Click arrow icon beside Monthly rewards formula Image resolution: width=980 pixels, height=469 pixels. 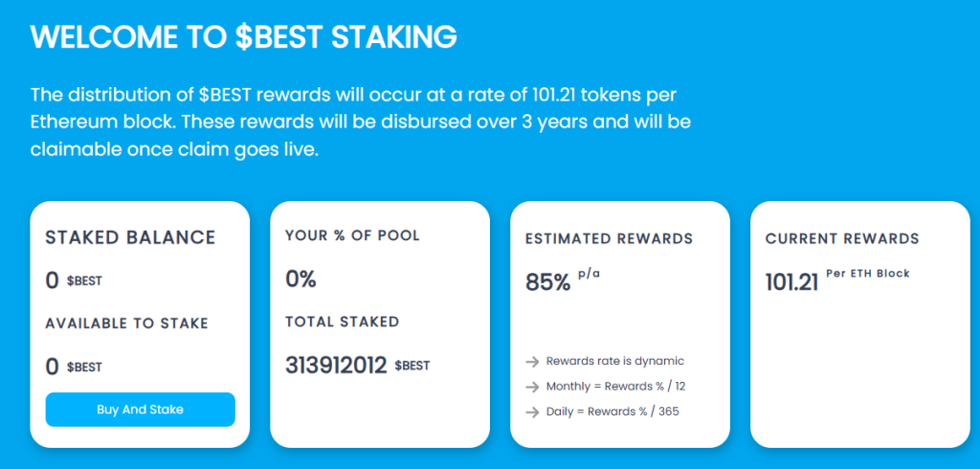pyautogui.click(x=532, y=387)
